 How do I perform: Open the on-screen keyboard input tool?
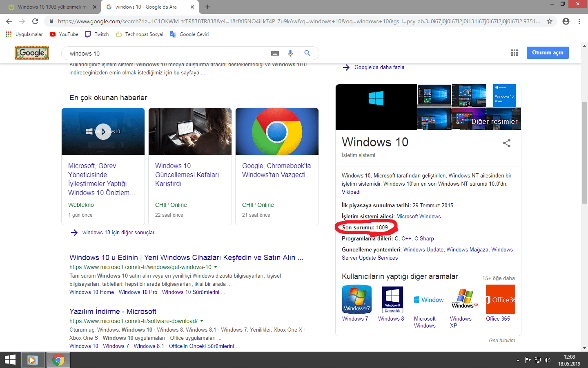275,53
